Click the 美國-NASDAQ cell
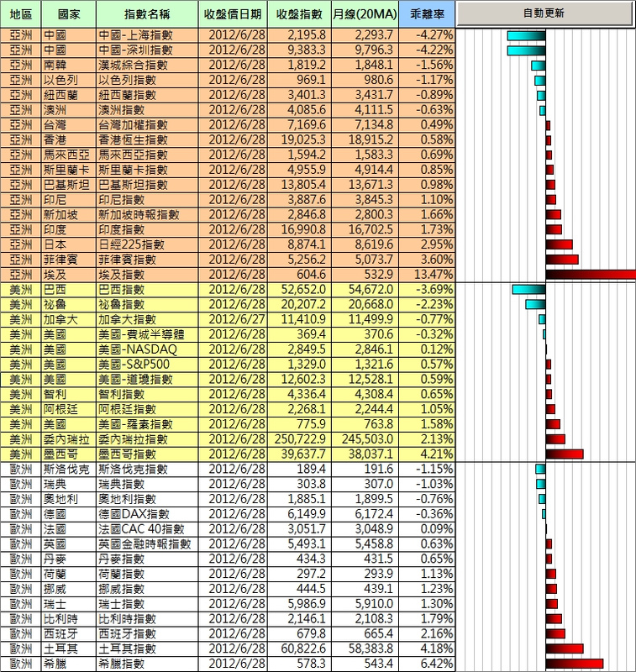The height and width of the screenshot is (672, 636). coord(147,349)
